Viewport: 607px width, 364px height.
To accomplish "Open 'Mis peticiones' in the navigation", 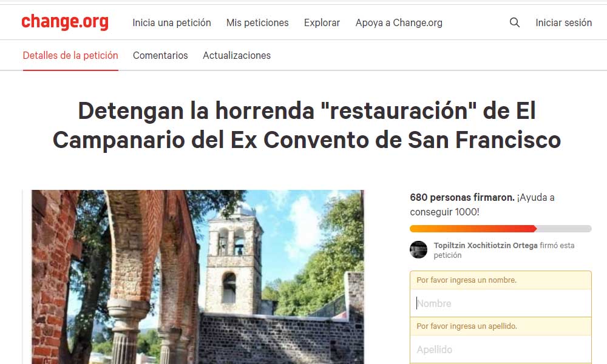I will 257,23.
